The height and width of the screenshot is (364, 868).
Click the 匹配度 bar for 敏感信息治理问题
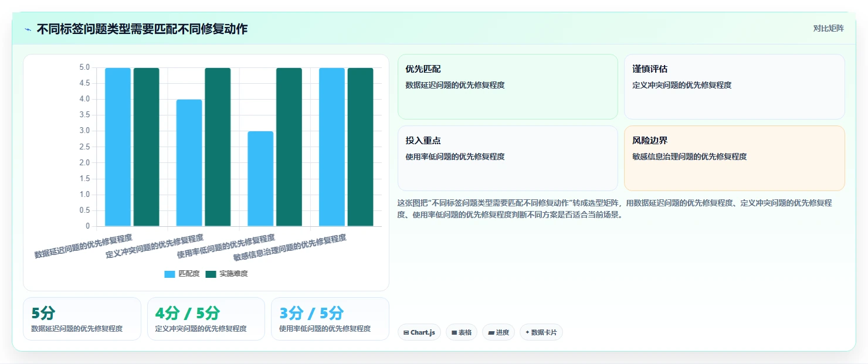pos(332,147)
